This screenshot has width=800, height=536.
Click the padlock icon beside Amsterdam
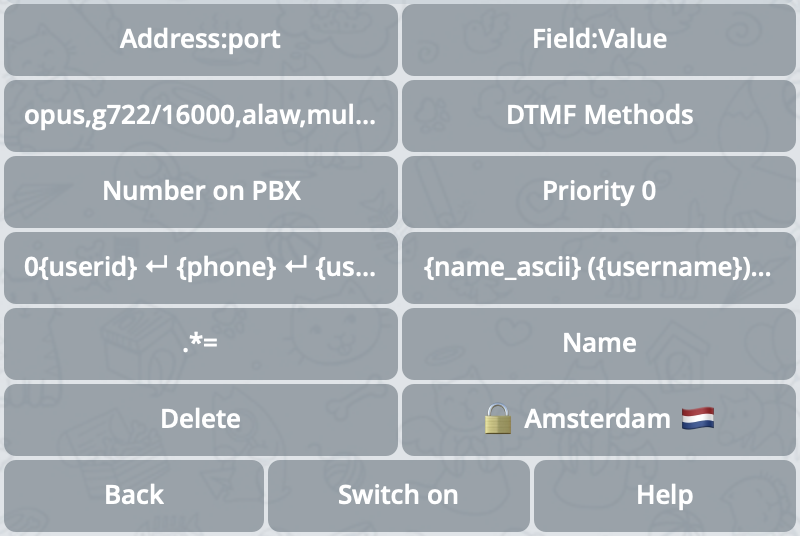(497, 419)
